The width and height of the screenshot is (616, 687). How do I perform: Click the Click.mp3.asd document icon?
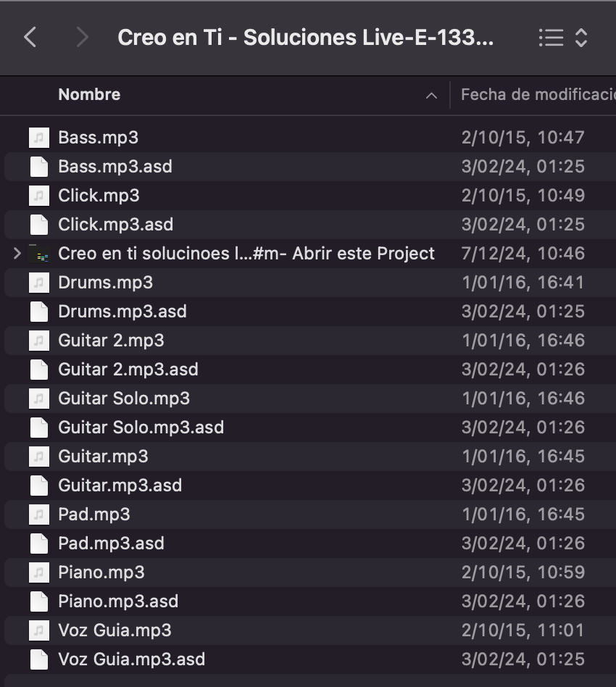point(39,225)
